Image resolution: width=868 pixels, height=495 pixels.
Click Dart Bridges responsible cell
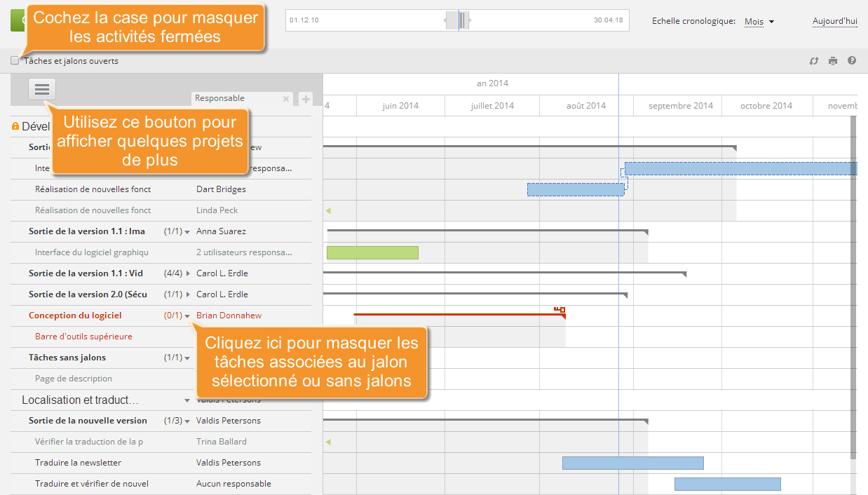[x=221, y=189]
